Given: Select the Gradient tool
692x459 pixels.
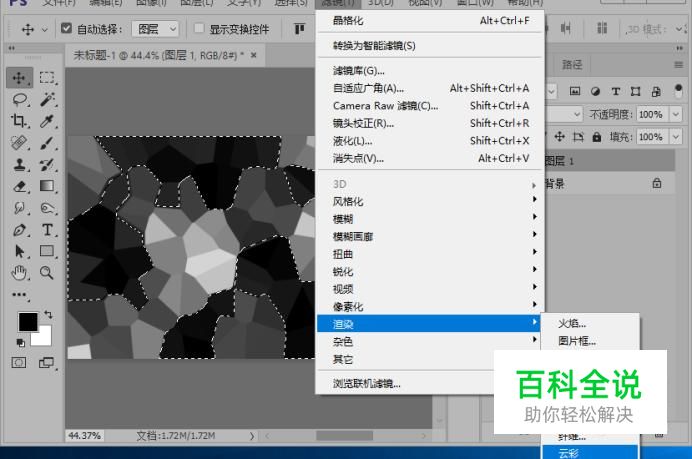Looking at the screenshot, I should (47, 186).
